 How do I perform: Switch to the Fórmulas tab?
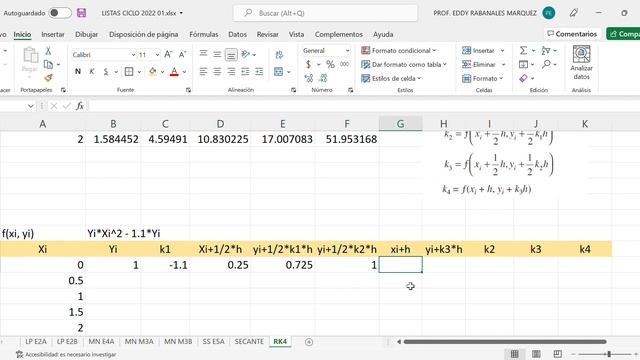point(204,35)
